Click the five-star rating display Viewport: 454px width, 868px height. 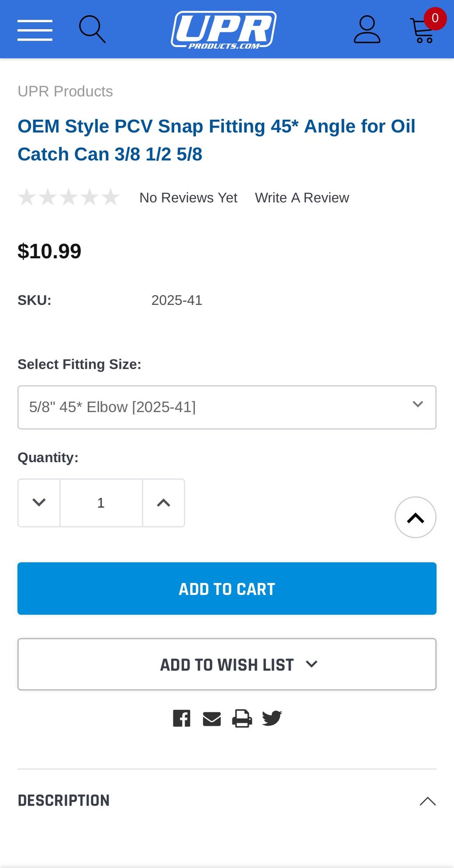(69, 197)
